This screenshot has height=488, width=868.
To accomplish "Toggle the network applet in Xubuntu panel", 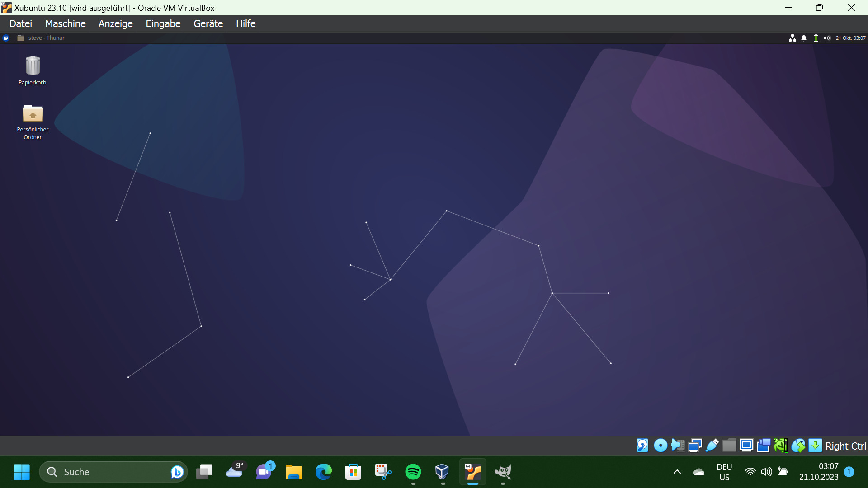I will 793,38.
